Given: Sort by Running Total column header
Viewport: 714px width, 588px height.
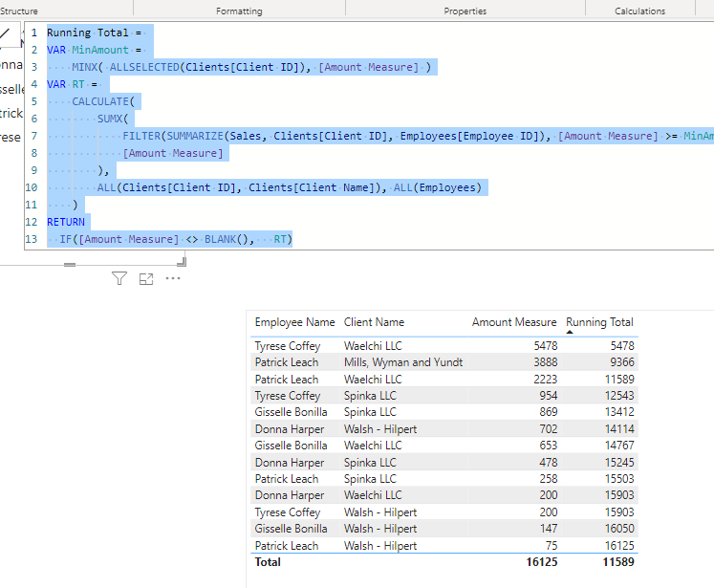Looking at the screenshot, I should (x=599, y=322).
